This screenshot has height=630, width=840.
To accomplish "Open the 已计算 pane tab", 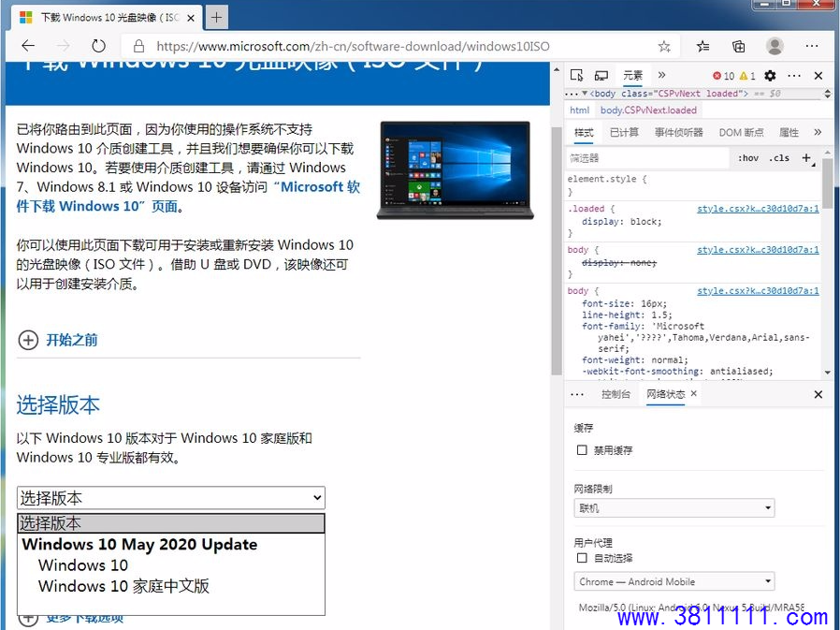I will (x=624, y=132).
